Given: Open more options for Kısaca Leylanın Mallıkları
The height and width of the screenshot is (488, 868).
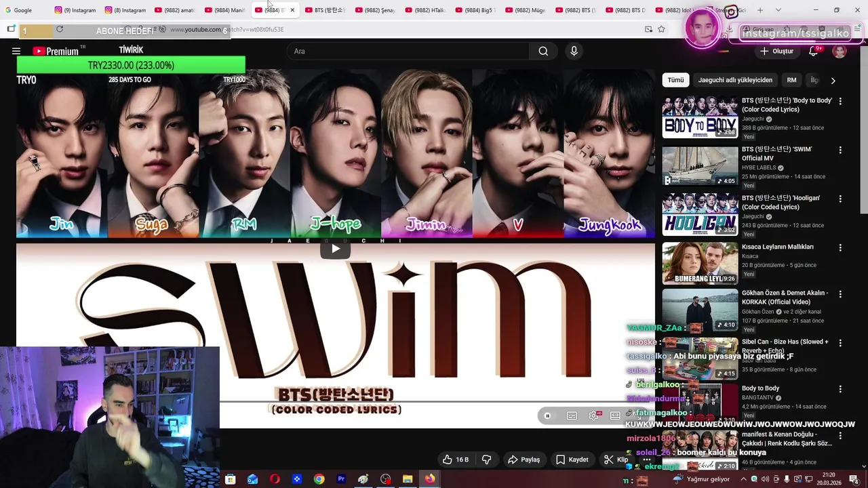Looking at the screenshot, I should 840,247.
